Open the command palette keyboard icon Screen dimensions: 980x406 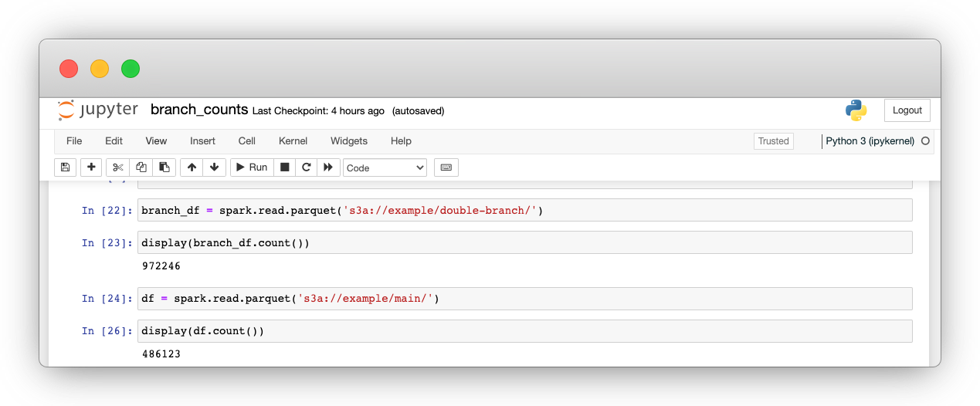(x=446, y=167)
